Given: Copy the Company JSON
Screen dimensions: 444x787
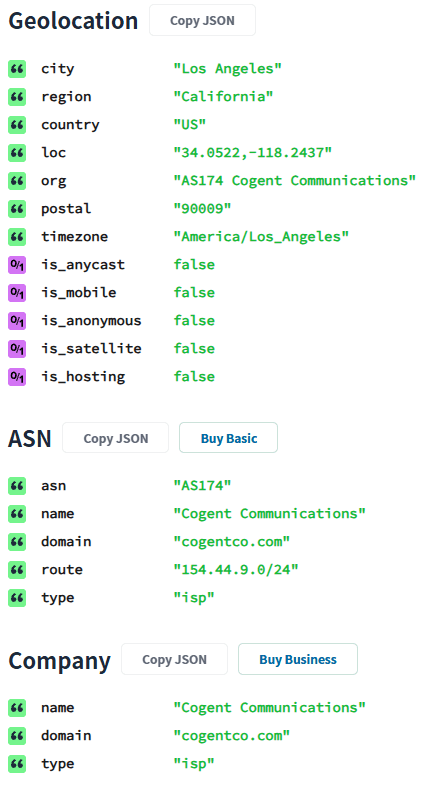Looking at the screenshot, I should point(175,660).
